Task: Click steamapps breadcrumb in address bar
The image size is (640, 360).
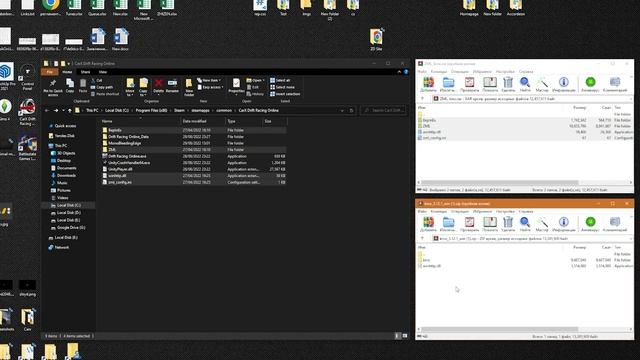Action: [200, 110]
